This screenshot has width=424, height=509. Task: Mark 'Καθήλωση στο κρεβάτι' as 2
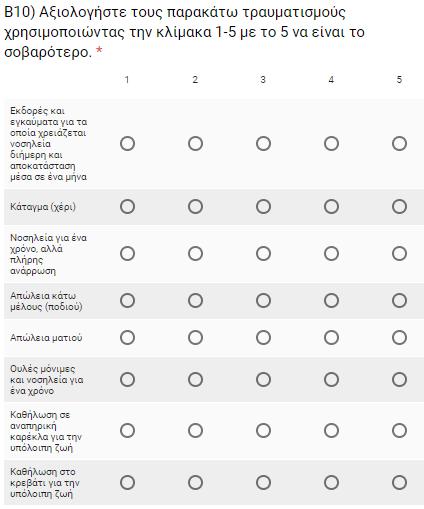click(x=195, y=483)
